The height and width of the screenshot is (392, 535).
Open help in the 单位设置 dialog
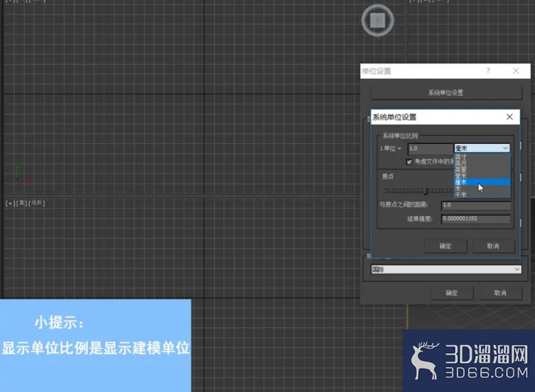(x=488, y=71)
